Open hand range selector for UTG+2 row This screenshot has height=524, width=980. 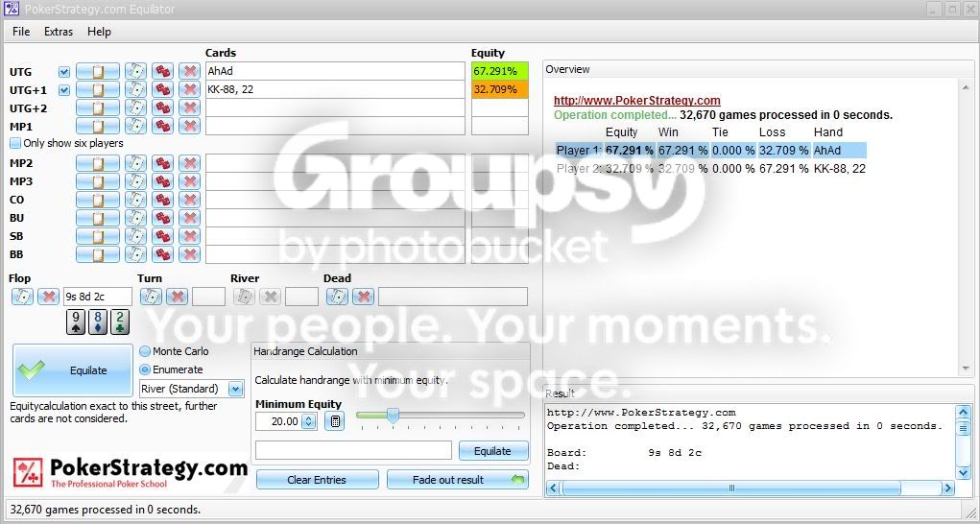98,108
